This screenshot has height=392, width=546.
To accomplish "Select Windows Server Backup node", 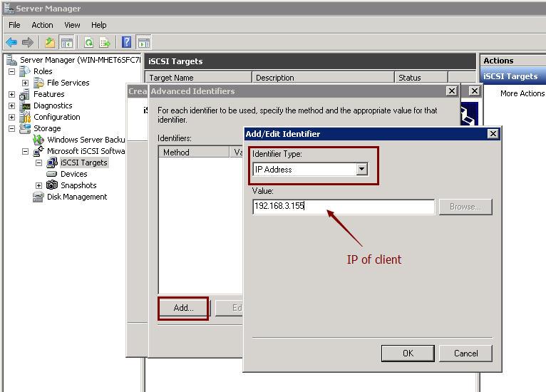I will point(85,140).
